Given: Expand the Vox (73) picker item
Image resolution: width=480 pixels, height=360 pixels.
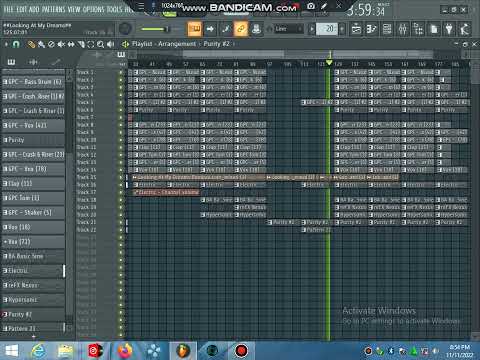Looking at the screenshot, I should pyautogui.click(x=5, y=242).
